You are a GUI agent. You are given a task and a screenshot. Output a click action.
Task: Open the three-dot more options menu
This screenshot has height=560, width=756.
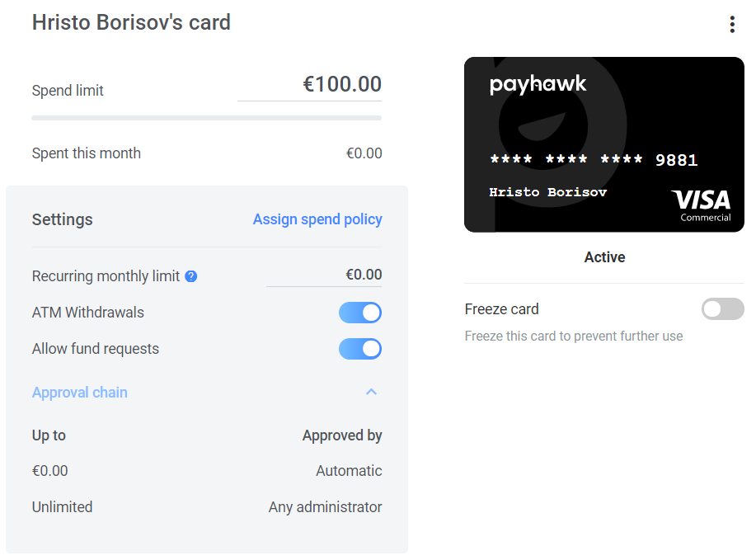732,24
